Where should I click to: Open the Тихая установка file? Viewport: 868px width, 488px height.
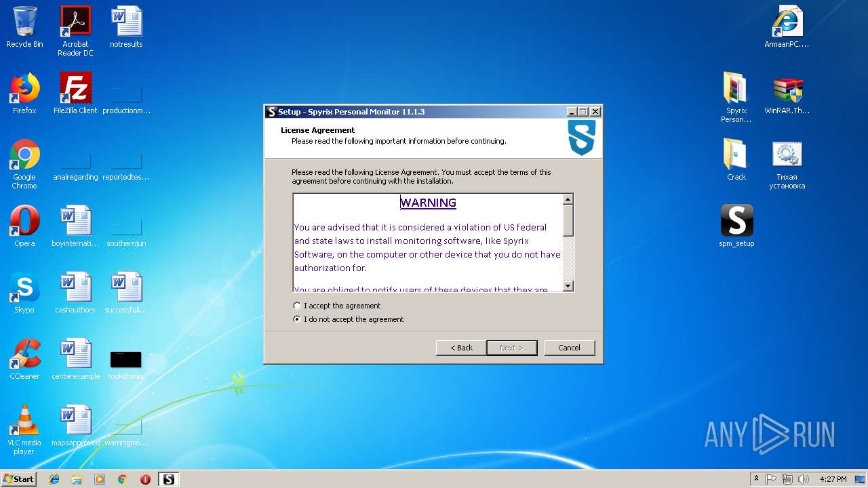[x=787, y=165]
